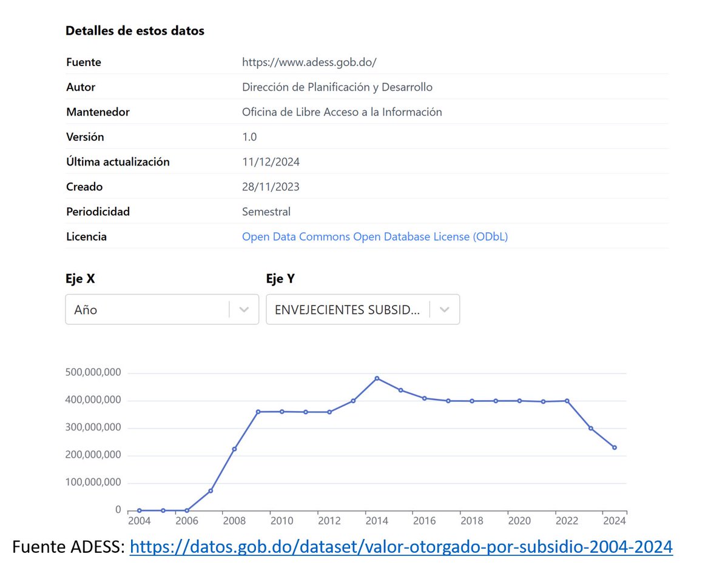Screen dimensions: 728x585
Task: Click the date '11/12/2024'
Action: click(x=271, y=162)
